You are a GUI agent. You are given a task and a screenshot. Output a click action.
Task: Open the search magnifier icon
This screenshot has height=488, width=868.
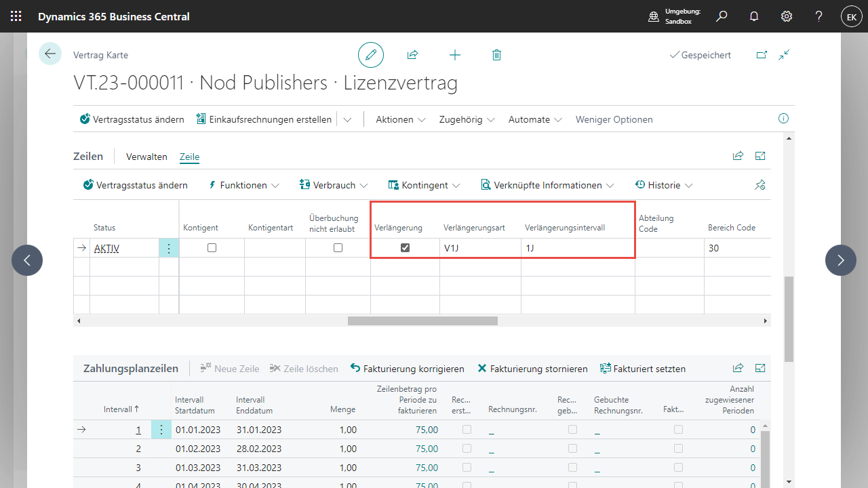pyautogui.click(x=722, y=16)
